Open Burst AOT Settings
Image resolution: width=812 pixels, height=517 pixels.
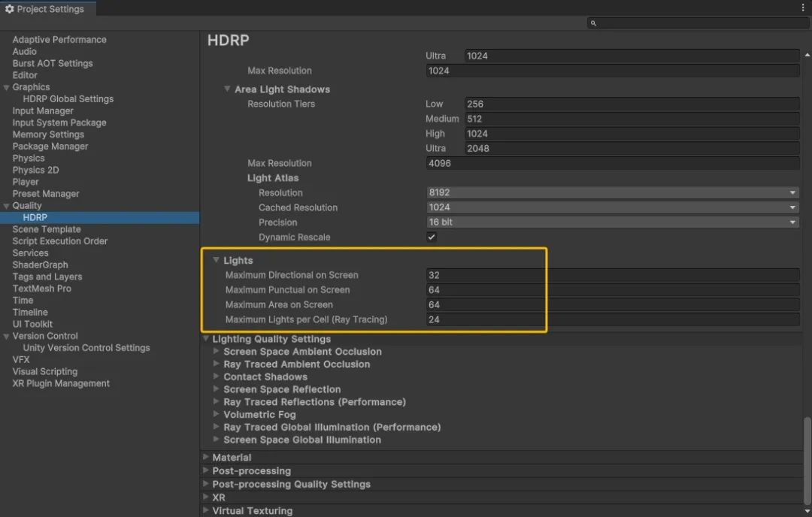[53, 64]
